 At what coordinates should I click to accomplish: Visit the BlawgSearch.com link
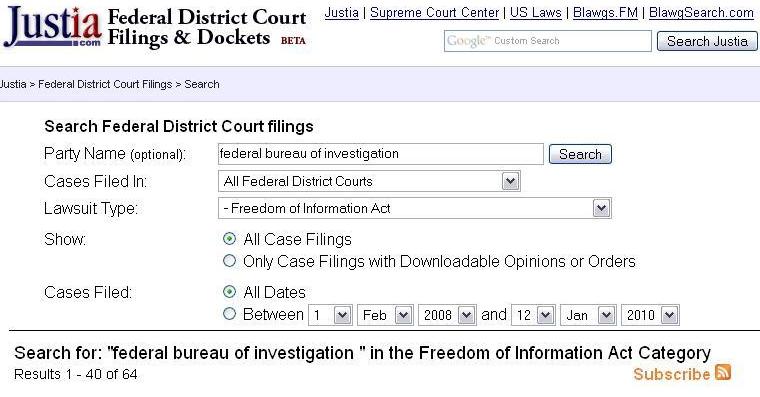(701, 13)
